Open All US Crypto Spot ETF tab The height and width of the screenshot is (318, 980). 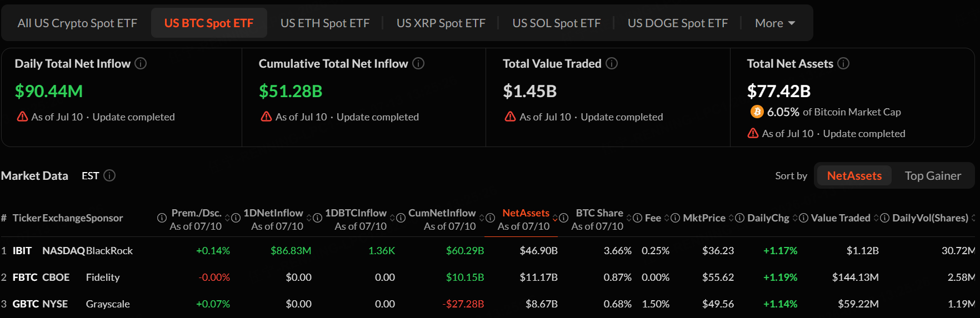point(77,23)
